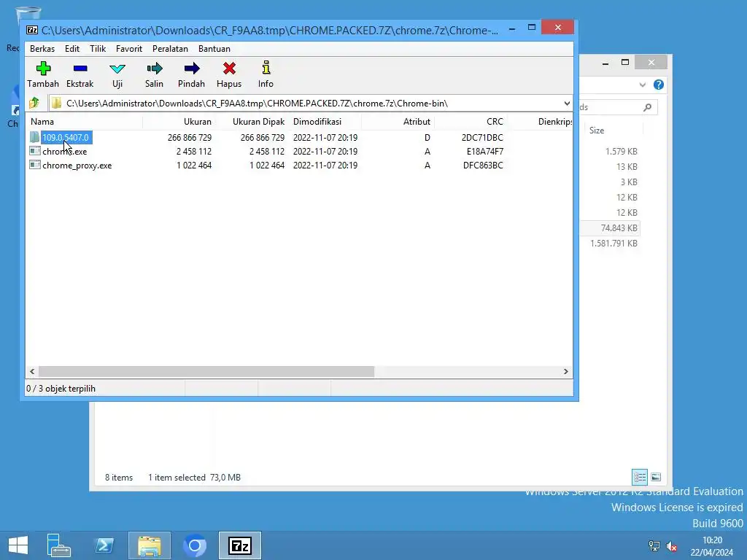Screen dimensions: 747x560
Task: Open the Bantuan menu
Action: 214,49
